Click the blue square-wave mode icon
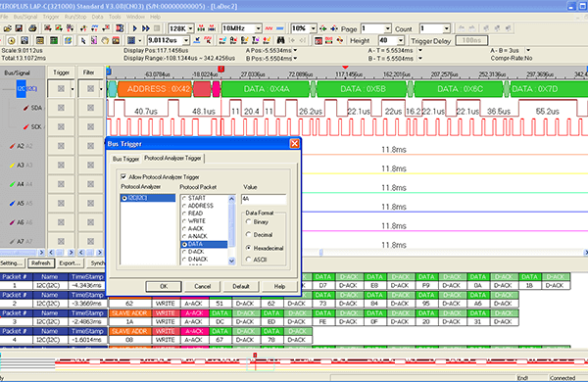Viewport: 588px width, 382px height. tap(279, 28)
